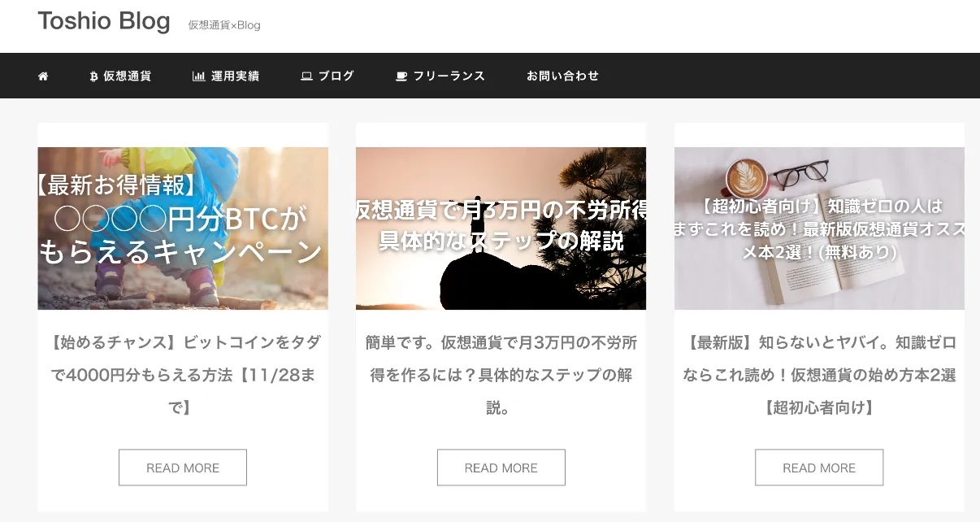Open the お問い合わせ contact page
Screen dimensions: 980x522
pos(562,76)
